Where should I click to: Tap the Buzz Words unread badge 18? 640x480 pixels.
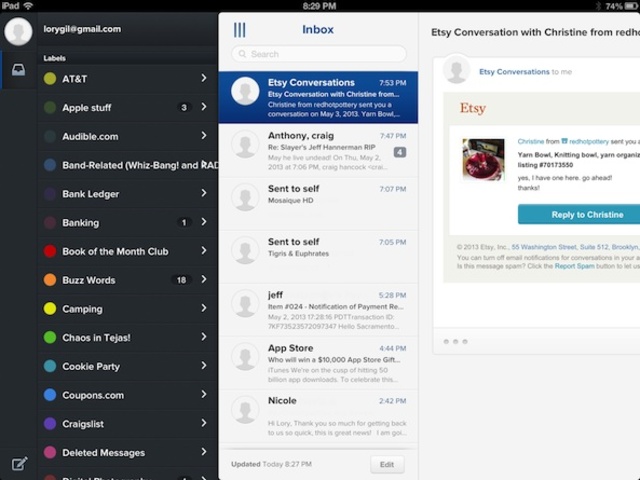pyautogui.click(x=181, y=280)
